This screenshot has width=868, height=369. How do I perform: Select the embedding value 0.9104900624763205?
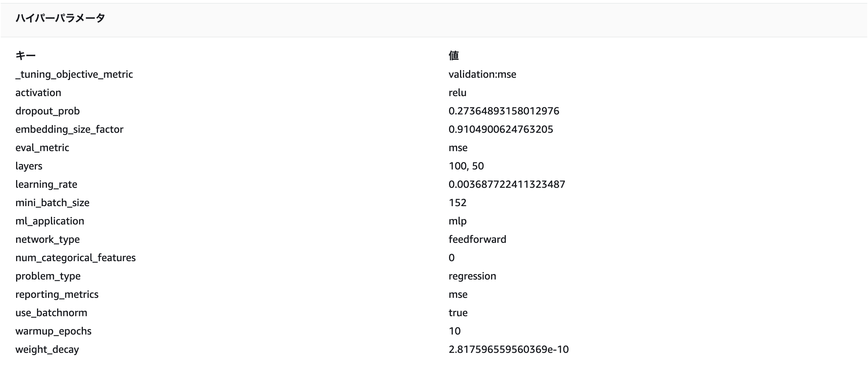coord(501,129)
